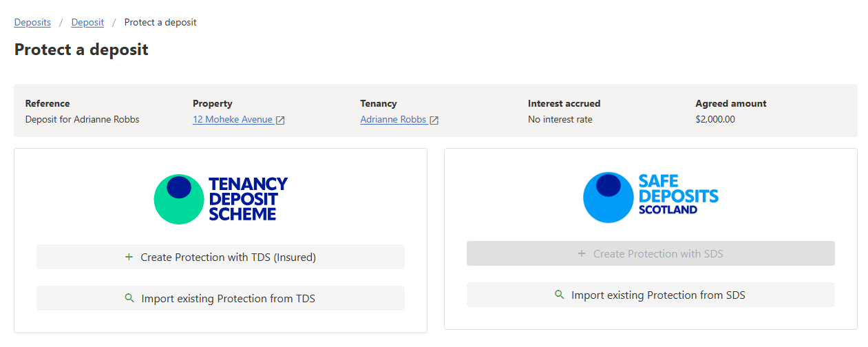Click the magnifier icon on Import from TDS
Viewport: 868px width, 347px height.
click(x=129, y=298)
